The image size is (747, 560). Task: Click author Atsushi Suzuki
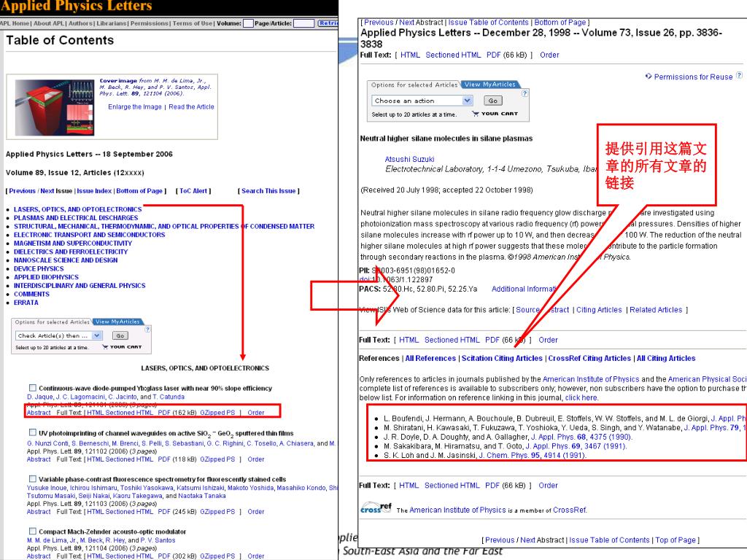coord(410,159)
